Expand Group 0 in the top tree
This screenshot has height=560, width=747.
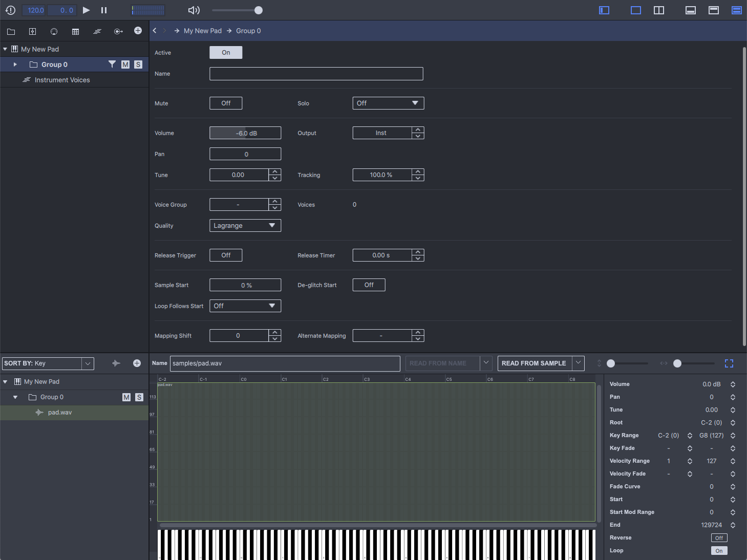pyautogui.click(x=15, y=64)
